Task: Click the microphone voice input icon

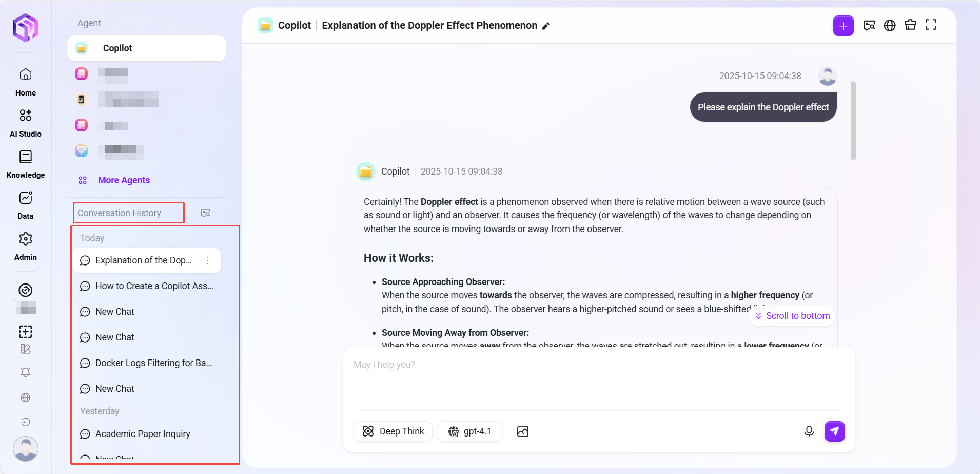Action: [x=809, y=431]
